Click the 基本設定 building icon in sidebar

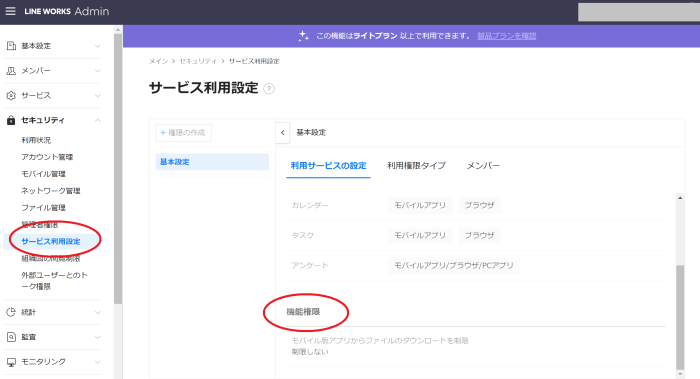11,46
